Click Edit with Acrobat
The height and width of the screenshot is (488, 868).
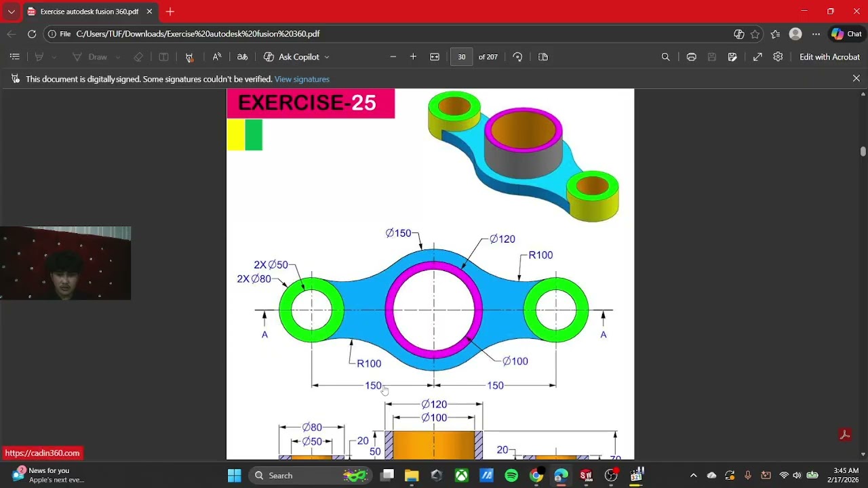click(x=829, y=57)
